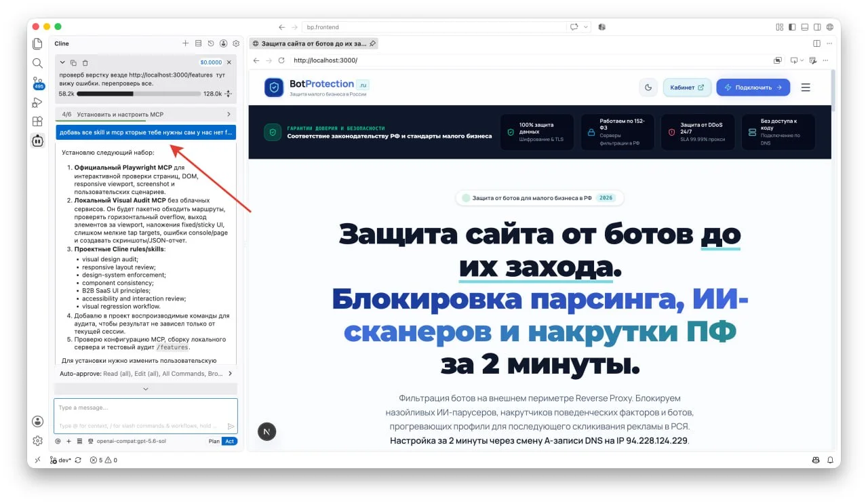Open Manage gear in activity bar
The width and height of the screenshot is (868, 504).
tap(38, 441)
